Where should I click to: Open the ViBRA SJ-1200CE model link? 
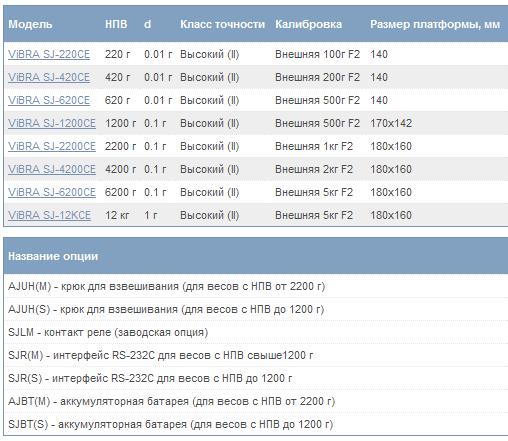point(52,123)
